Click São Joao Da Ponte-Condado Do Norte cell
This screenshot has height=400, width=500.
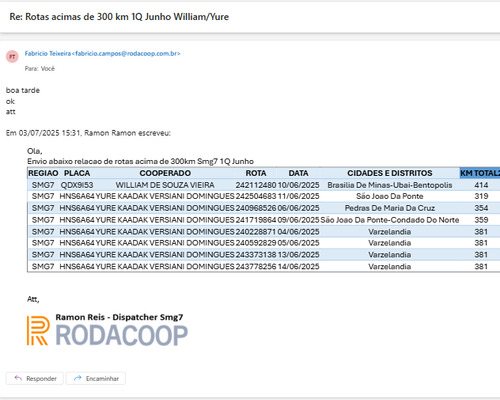coord(390,220)
